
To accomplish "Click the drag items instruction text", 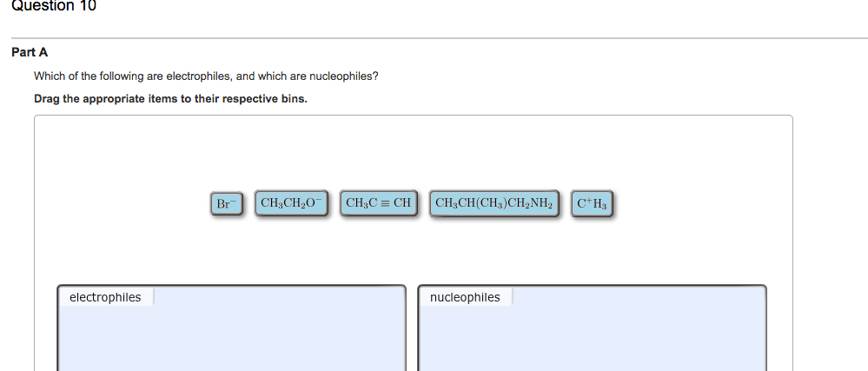I will [170, 99].
